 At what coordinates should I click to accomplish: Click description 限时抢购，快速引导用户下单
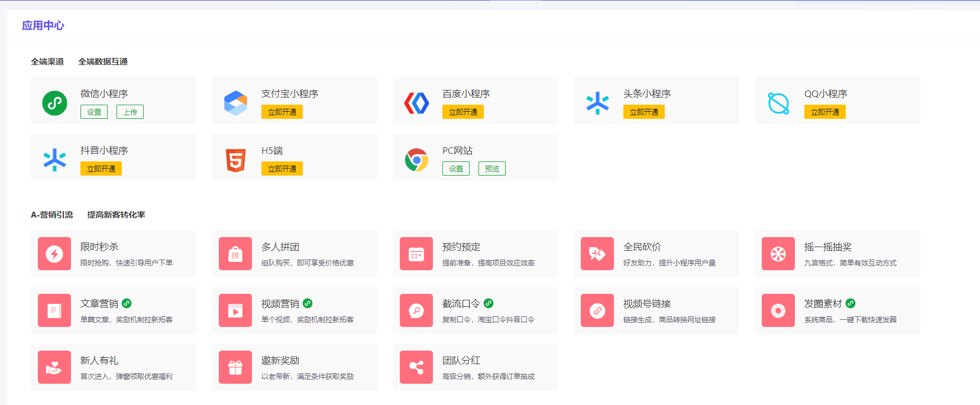127,263
